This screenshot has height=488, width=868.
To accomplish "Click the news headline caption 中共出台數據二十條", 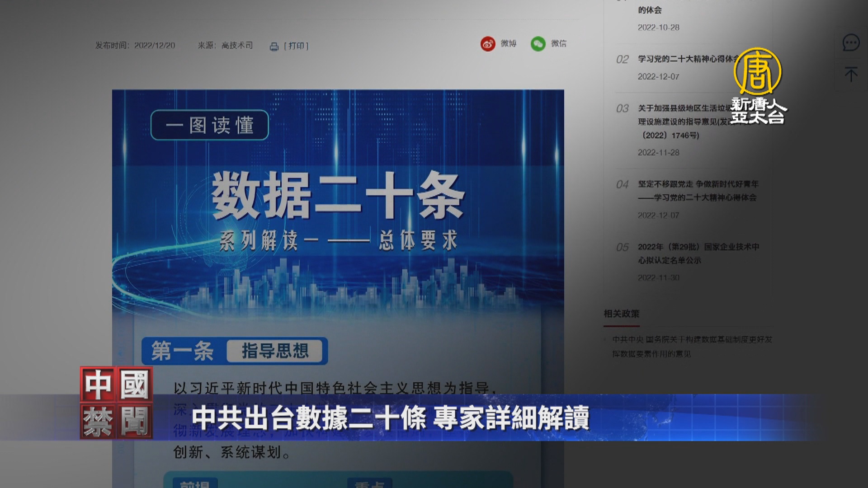I will 391,417.
